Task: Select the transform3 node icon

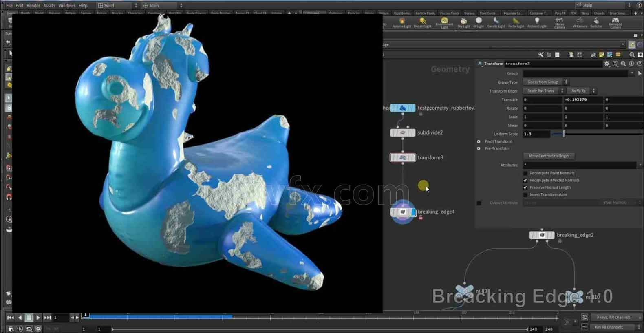Action: 403,157
